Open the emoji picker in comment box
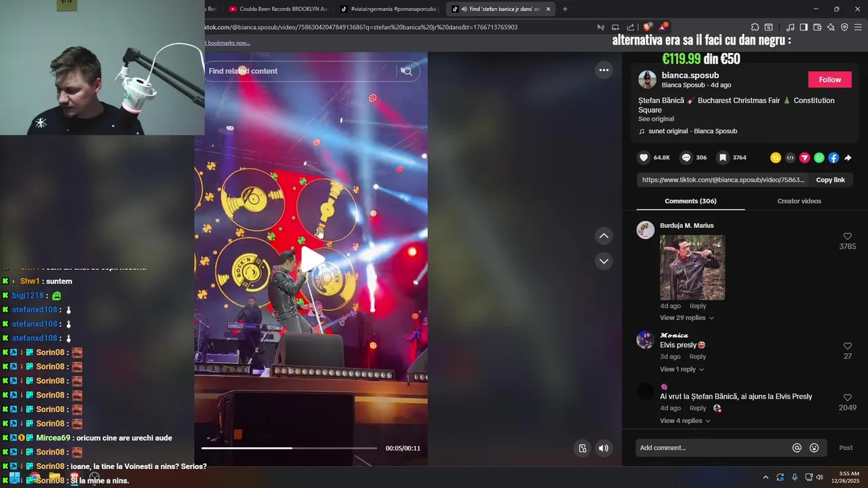Image resolution: width=868 pixels, height=488 pixels. point(814,448)
